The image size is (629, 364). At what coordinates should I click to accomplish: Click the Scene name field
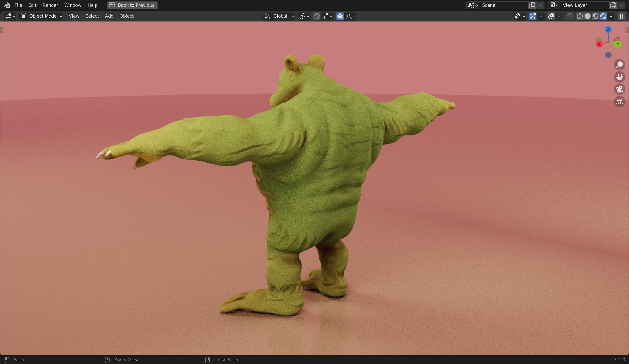pos(504,5)
